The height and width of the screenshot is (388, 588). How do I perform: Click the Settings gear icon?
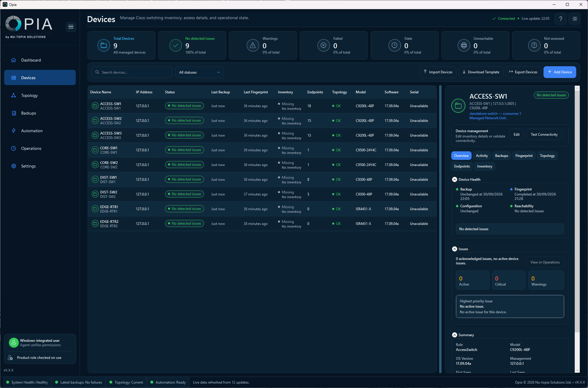(14, 166)
